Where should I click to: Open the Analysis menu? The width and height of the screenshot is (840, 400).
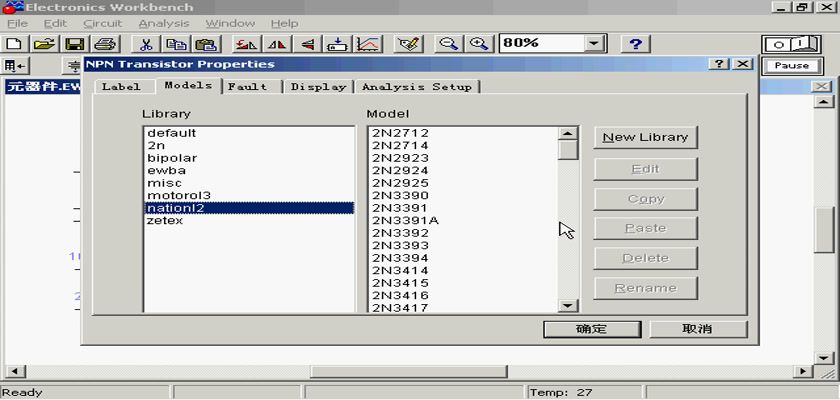[x=163, y=23]
